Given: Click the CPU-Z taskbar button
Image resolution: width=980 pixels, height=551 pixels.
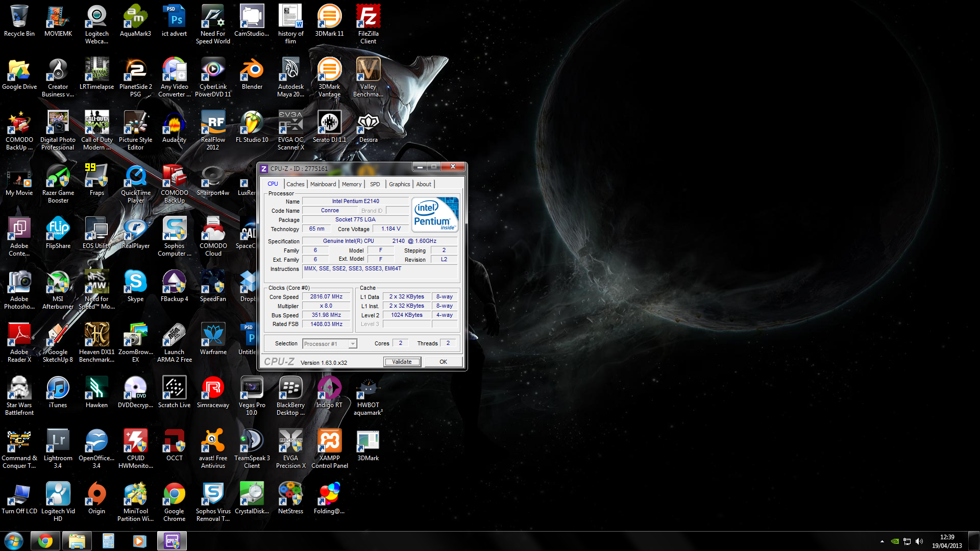Looking at the screenshot, I should click(172, 541).
